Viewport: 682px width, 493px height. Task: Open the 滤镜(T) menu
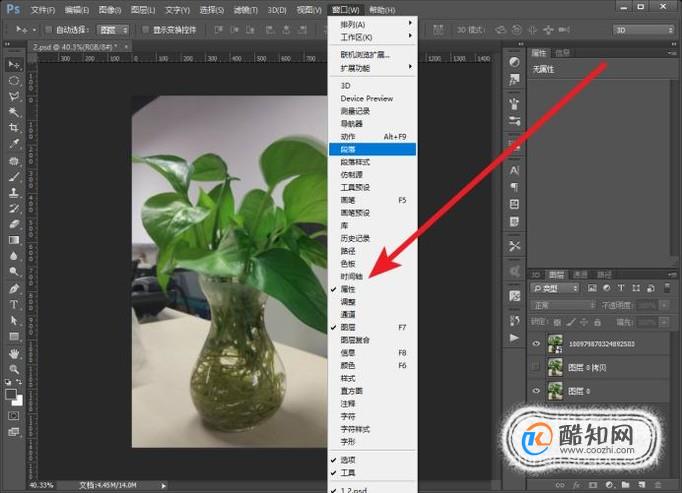click(246, 10)
